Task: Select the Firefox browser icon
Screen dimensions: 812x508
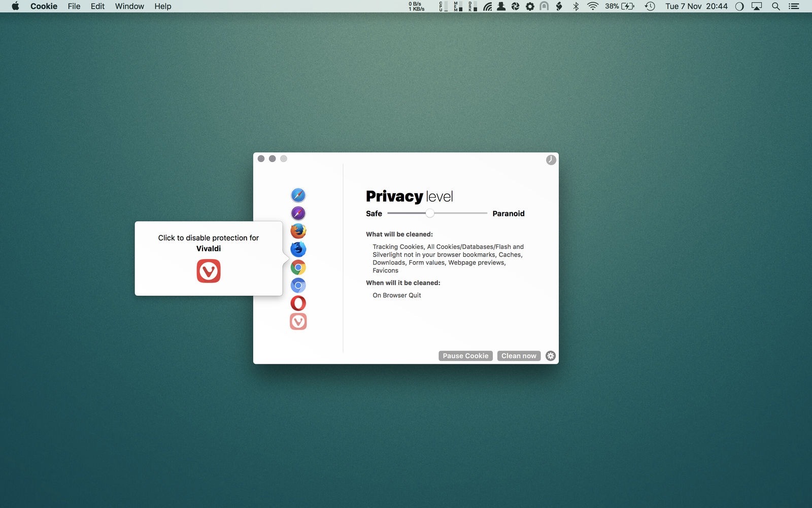Action: pyautogui.click(x=298, y=231)
